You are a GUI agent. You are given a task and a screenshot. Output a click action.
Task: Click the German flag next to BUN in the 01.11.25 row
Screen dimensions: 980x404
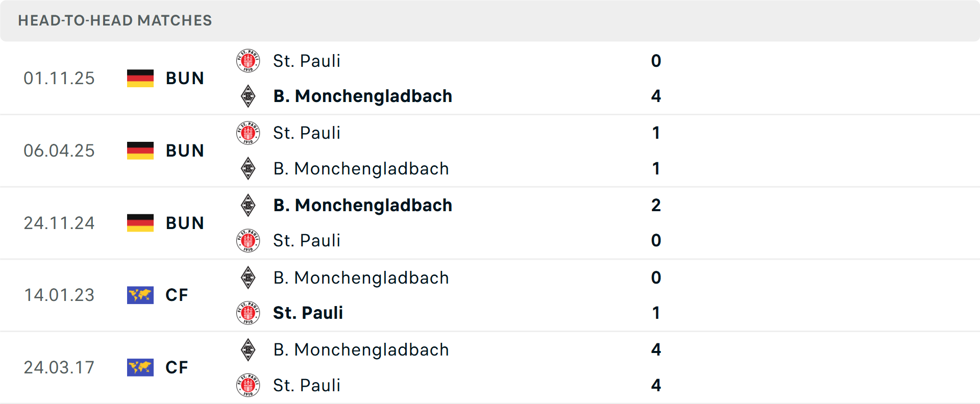[140, 78]
